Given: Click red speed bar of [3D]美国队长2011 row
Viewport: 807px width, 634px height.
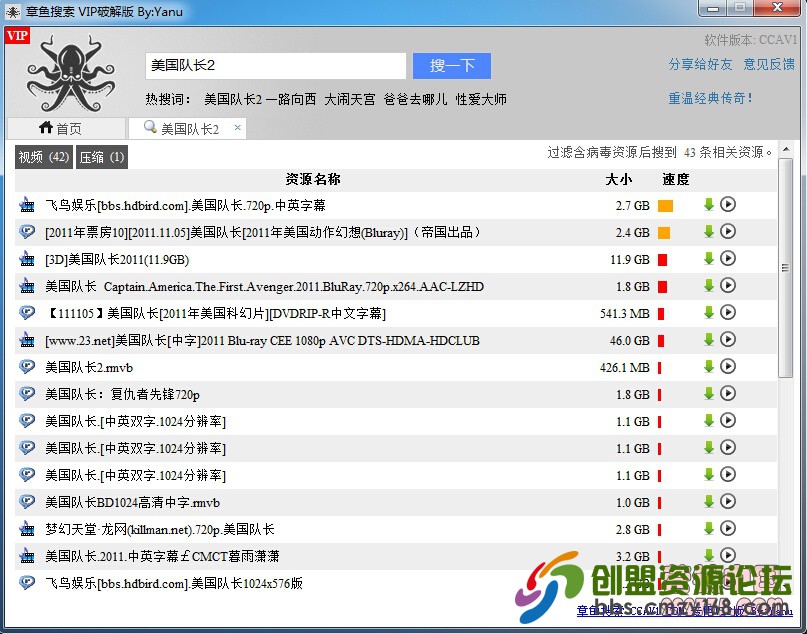Looking at the screenshot, I should click(x=662, y=260).
